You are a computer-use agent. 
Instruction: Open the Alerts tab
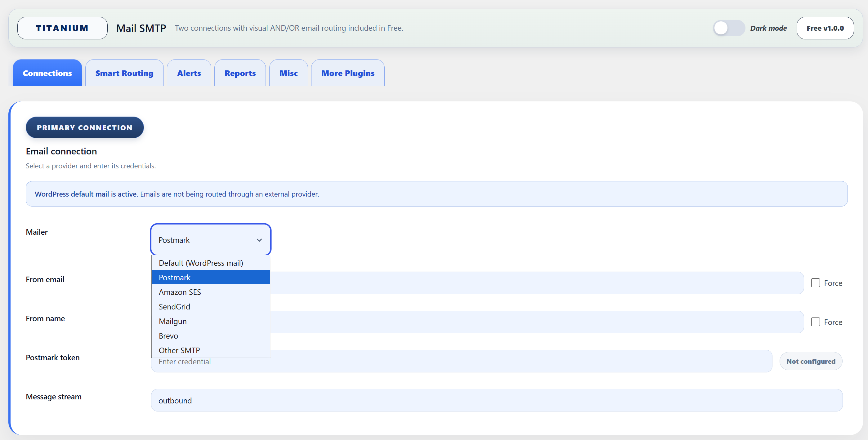[x=189, y=73]
